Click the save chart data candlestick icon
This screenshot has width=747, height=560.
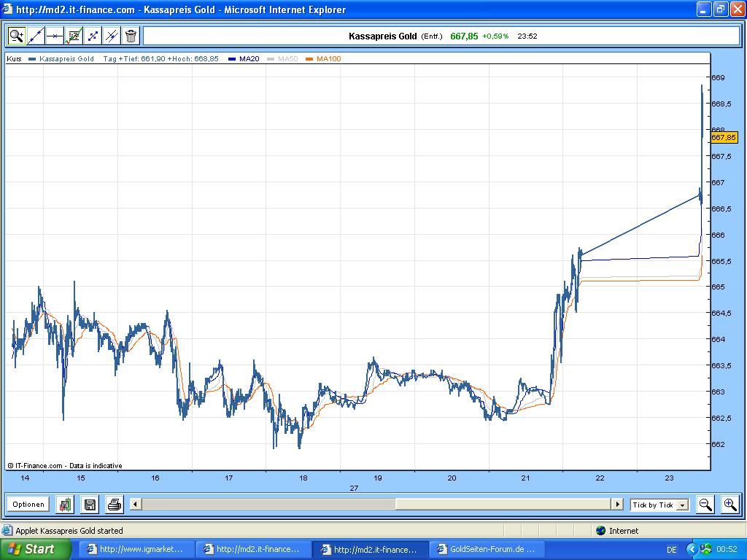(65, 505)
